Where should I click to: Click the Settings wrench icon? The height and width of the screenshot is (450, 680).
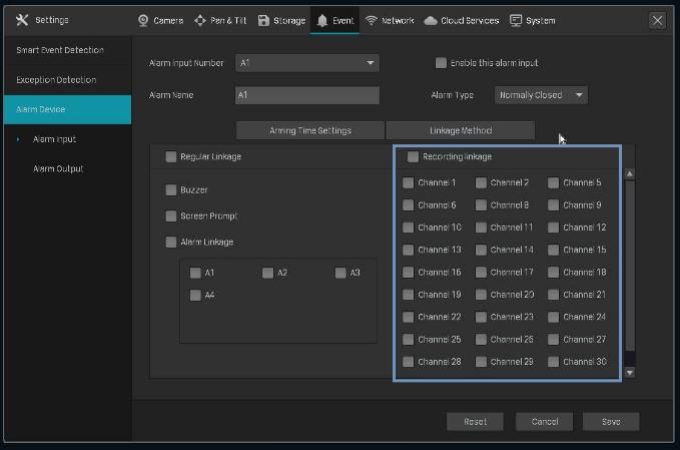pyautogui.click(x=22, y=20)
